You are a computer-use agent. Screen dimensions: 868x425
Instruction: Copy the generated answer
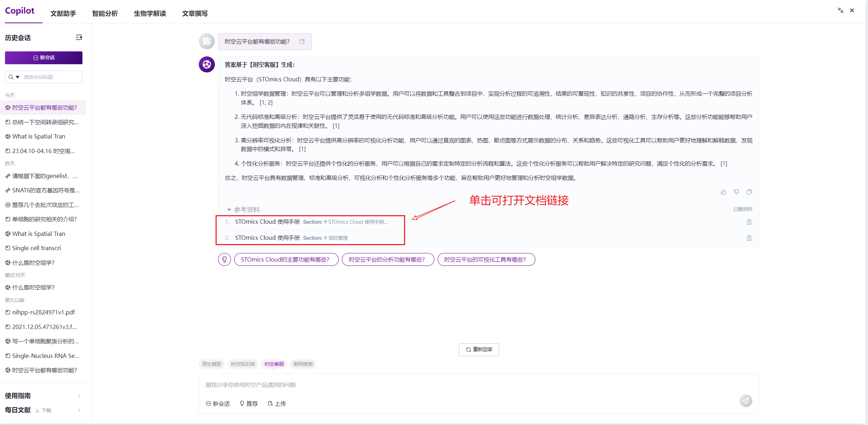[x=749, y=192]
